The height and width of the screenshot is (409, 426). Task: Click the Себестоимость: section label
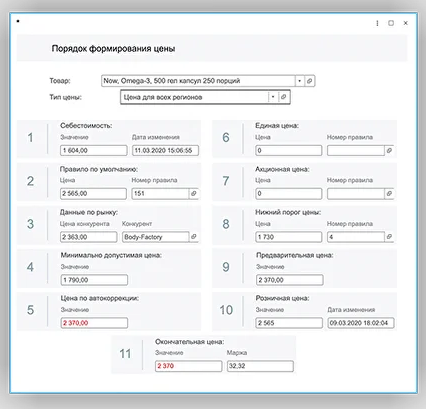pos(86,126)
